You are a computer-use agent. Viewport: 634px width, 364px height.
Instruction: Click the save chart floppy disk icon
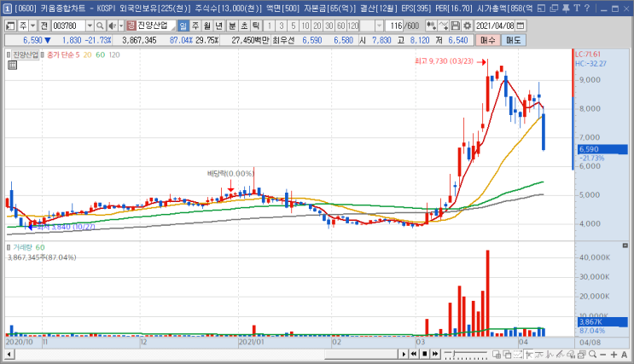(x=456, y=26)
